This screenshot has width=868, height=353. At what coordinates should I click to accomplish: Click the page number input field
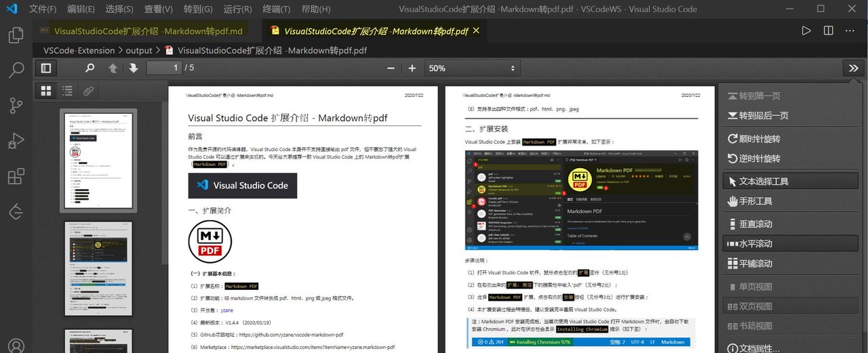164,68
